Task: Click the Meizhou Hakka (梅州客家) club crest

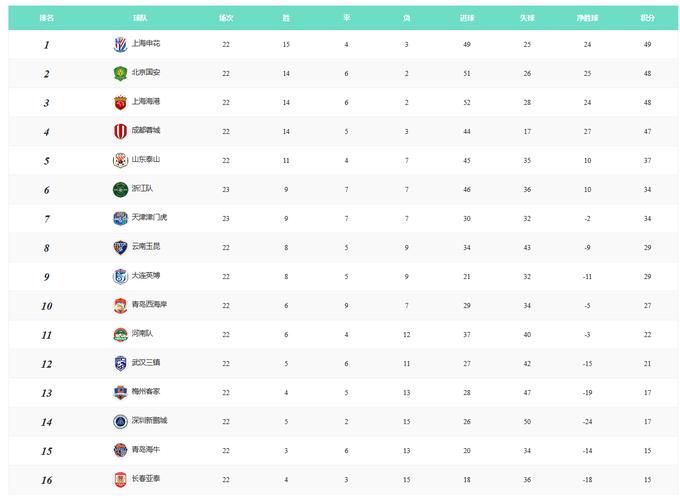Action: click(120, 392)
